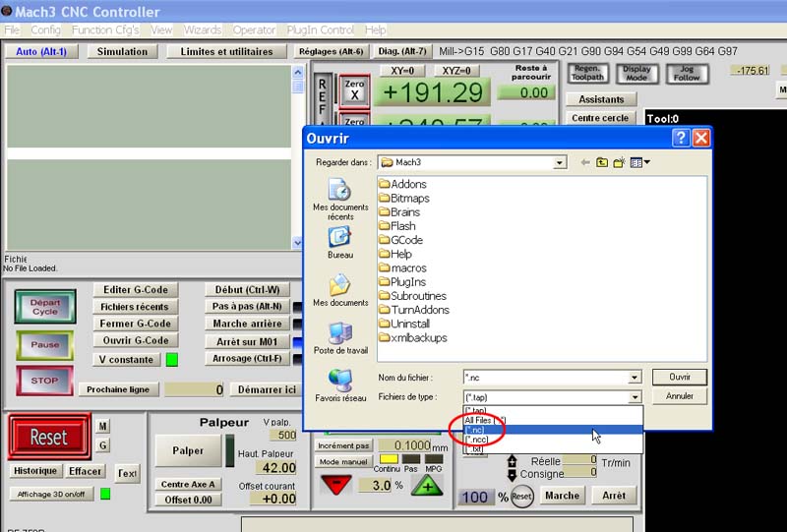Select (*.tap) option in list

553,411
